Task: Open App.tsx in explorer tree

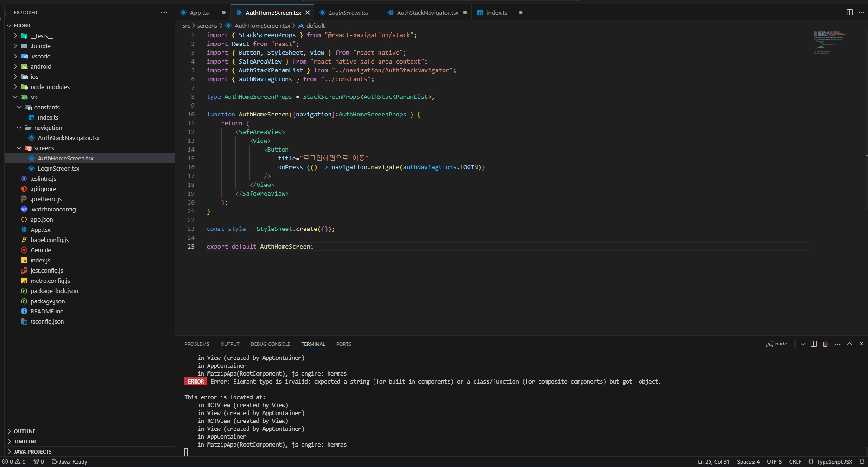Action: pos(90,230)
